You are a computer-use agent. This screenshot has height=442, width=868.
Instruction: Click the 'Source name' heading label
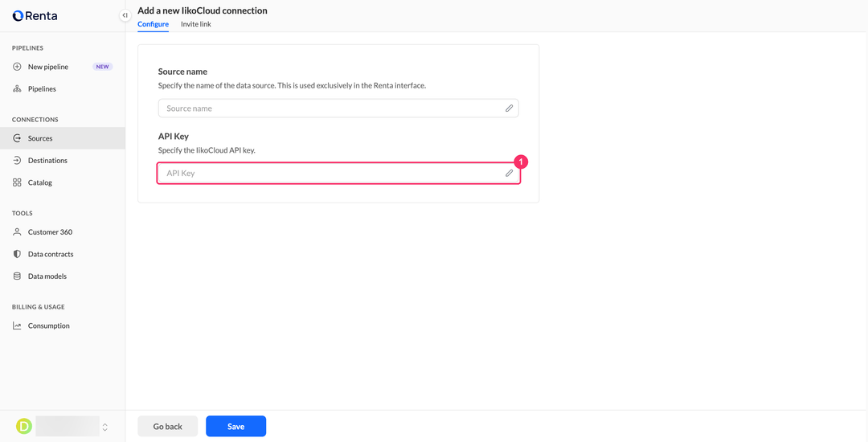(x=182, y=72)
